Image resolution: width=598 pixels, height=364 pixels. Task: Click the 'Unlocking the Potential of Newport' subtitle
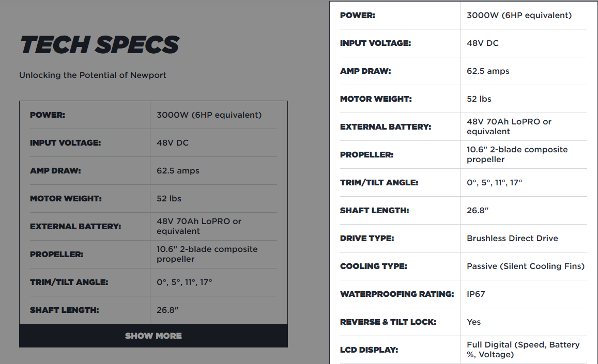[x=93, y=75]
